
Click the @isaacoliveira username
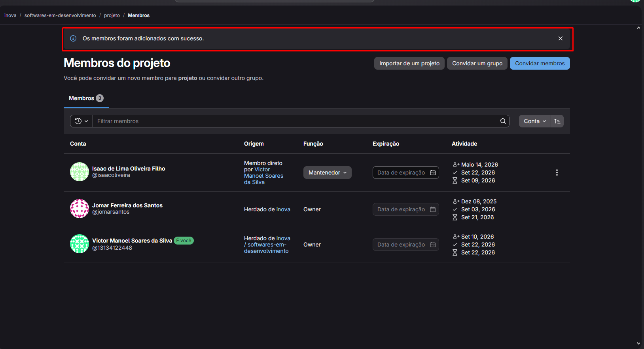(x=111, y=175)
